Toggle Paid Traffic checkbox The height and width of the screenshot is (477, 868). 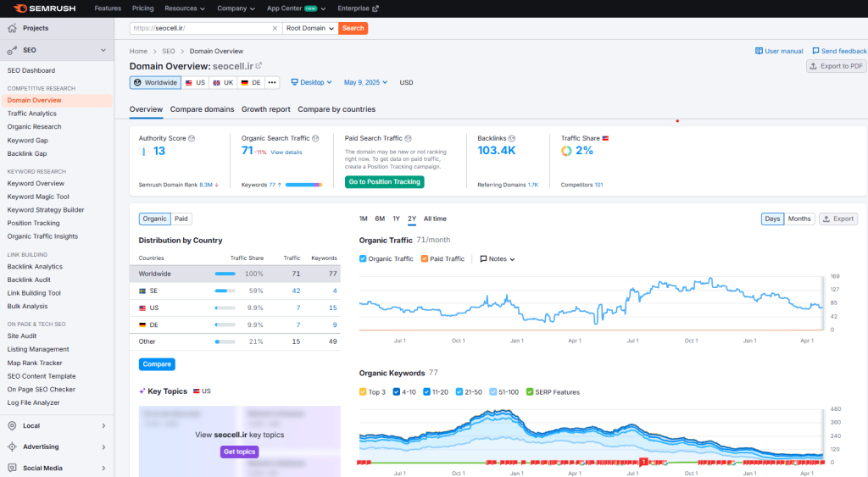[425, 258]
